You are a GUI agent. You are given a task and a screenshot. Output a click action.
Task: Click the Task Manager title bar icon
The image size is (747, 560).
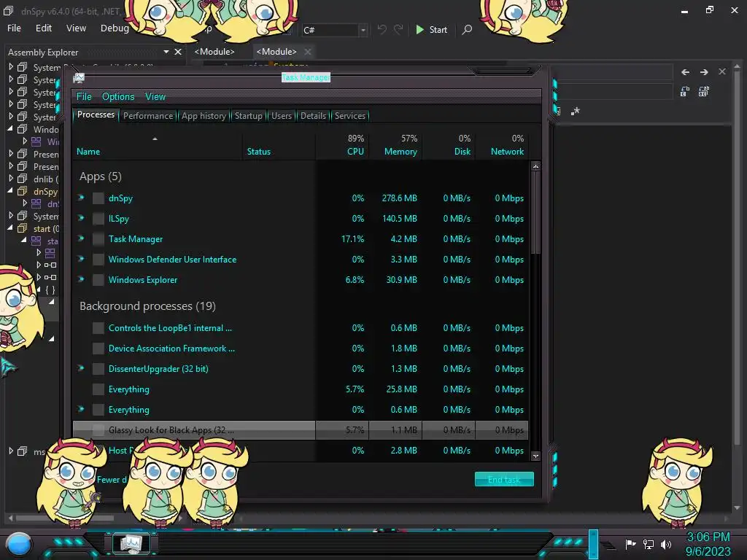79,78
